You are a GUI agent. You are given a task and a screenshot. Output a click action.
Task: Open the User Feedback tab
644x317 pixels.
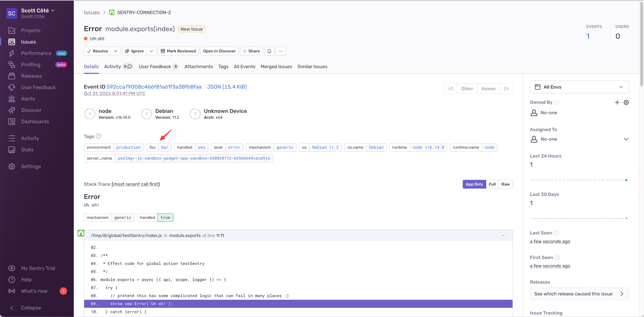(x=159, y=67)
